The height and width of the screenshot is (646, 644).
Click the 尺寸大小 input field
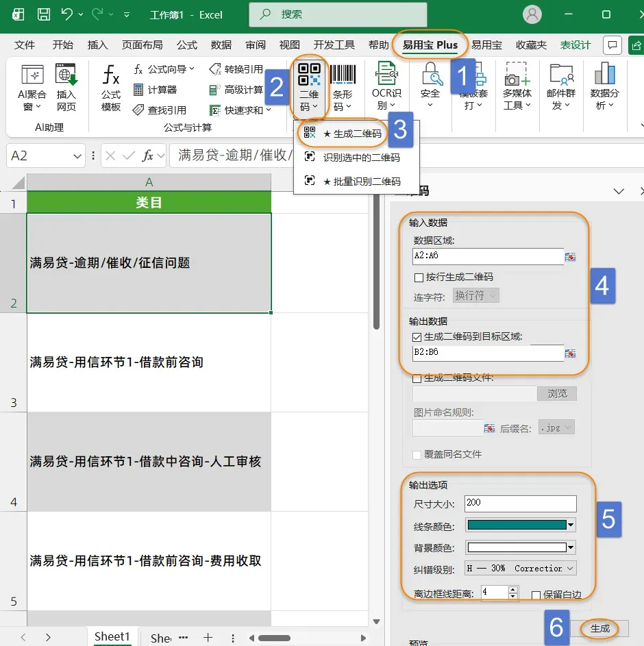click(x=521, y=504)
